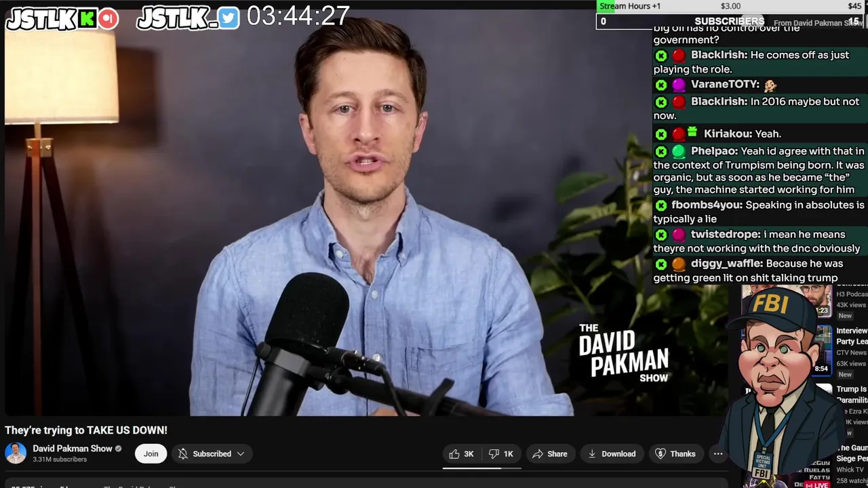This screenshot has width=868, height=488.
Task: Click the Download button
Action: 612,454
